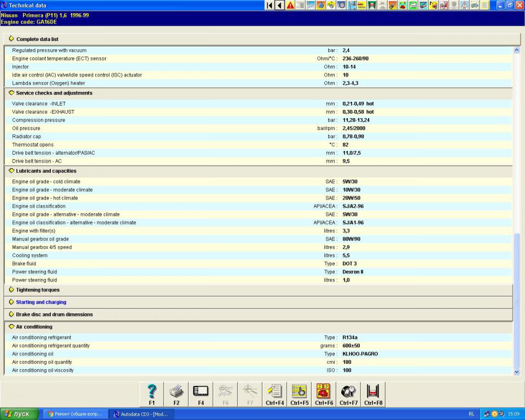Click the scroll up arrow of data list

pos(517,50)
